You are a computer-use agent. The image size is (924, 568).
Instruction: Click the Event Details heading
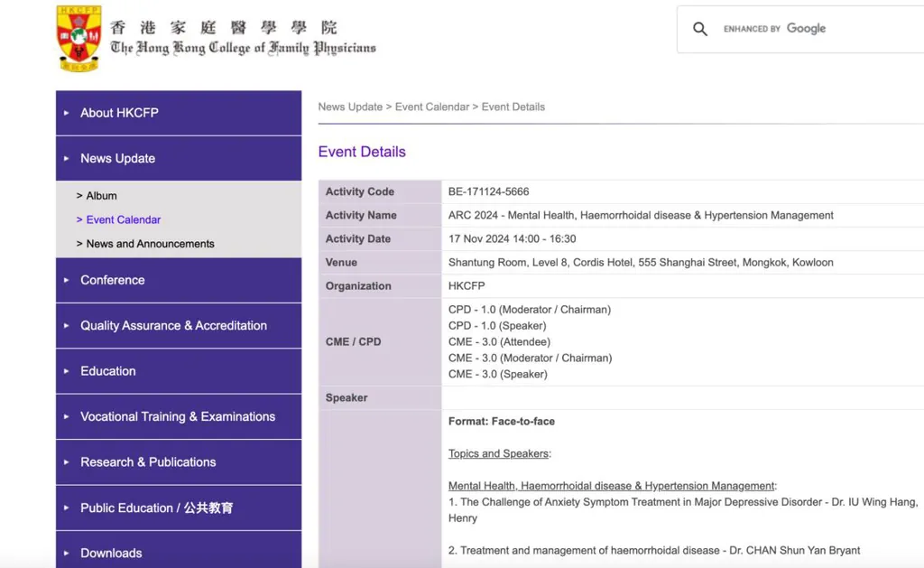click(x=362, y=152)
